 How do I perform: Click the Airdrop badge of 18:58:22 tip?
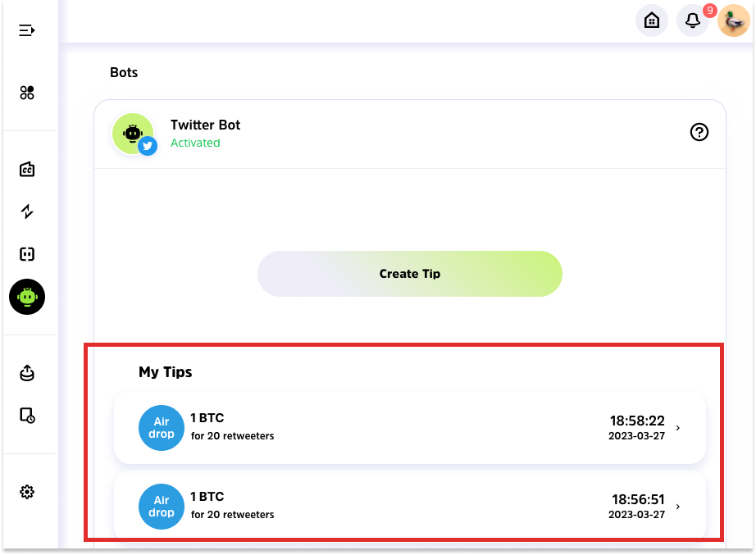pos(162,428)
